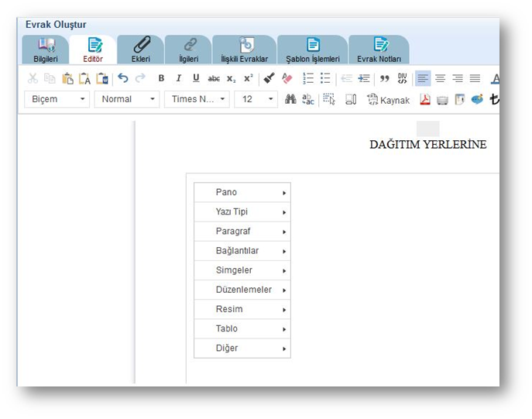Open the font size 12 dropdown
The height and width of the screenshot is (419, 532).
tap(256, 99)
